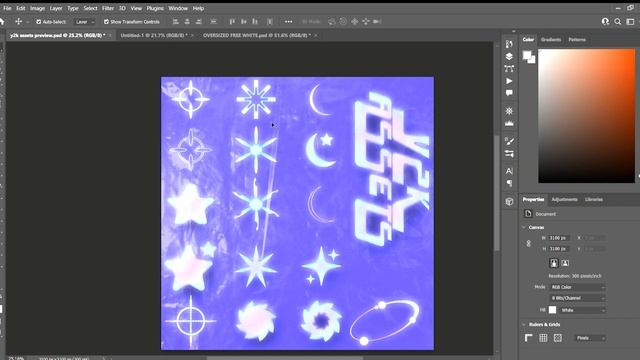
Task: Toggle the rulers icon in Rulers & Grids
Action: [x=529, y=338]
